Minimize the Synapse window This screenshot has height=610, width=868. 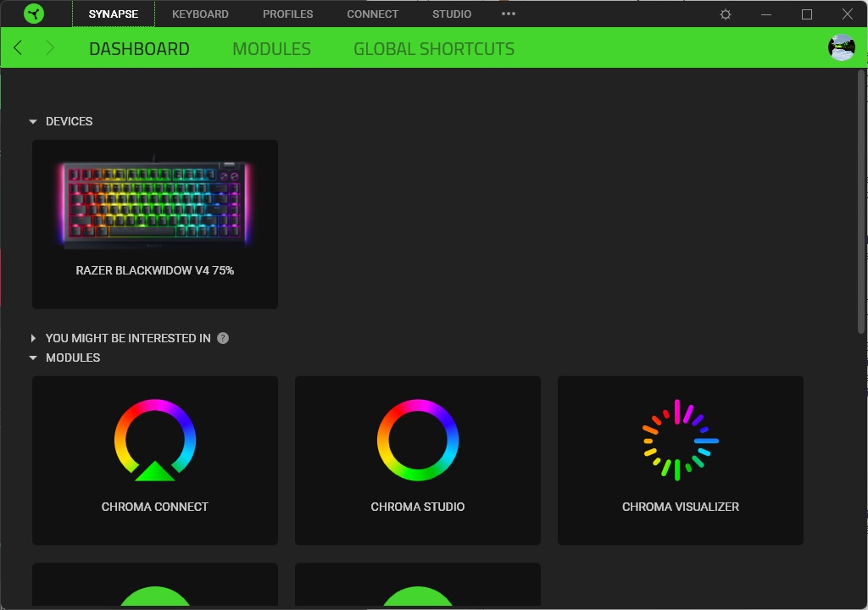766,14
